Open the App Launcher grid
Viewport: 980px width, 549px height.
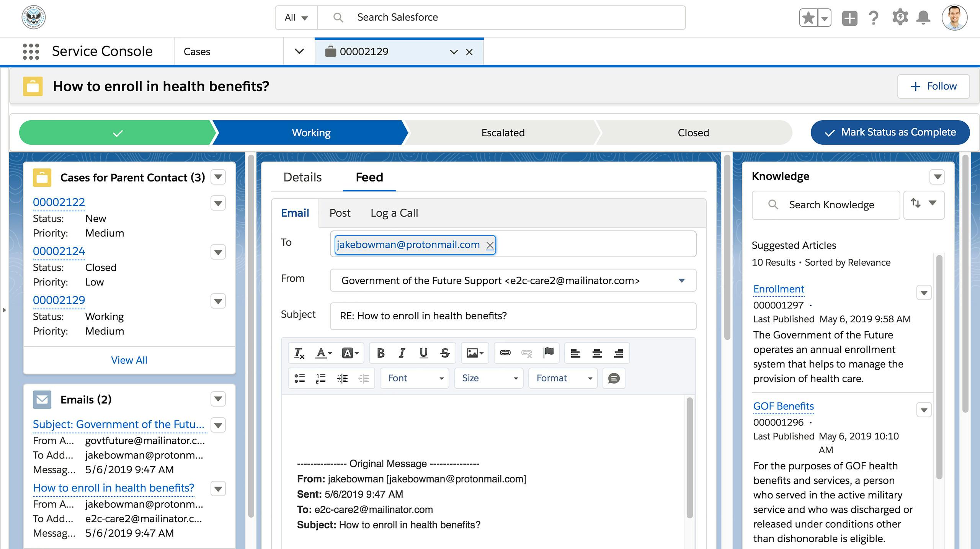pos(31,51)
